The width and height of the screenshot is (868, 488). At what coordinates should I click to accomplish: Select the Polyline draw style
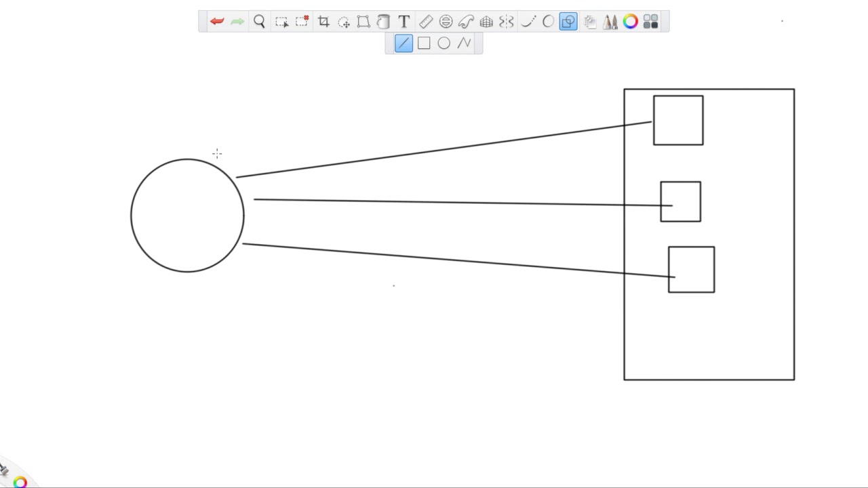(464, 43)
